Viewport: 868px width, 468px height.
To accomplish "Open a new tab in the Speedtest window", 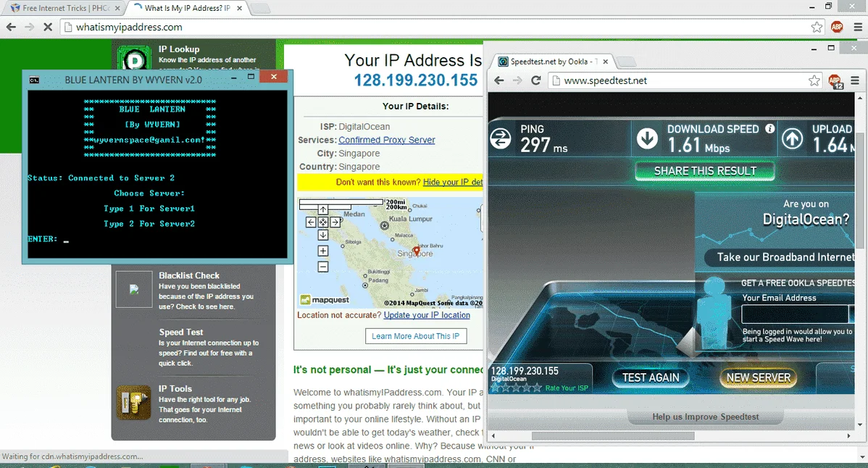I will [626, 62].
